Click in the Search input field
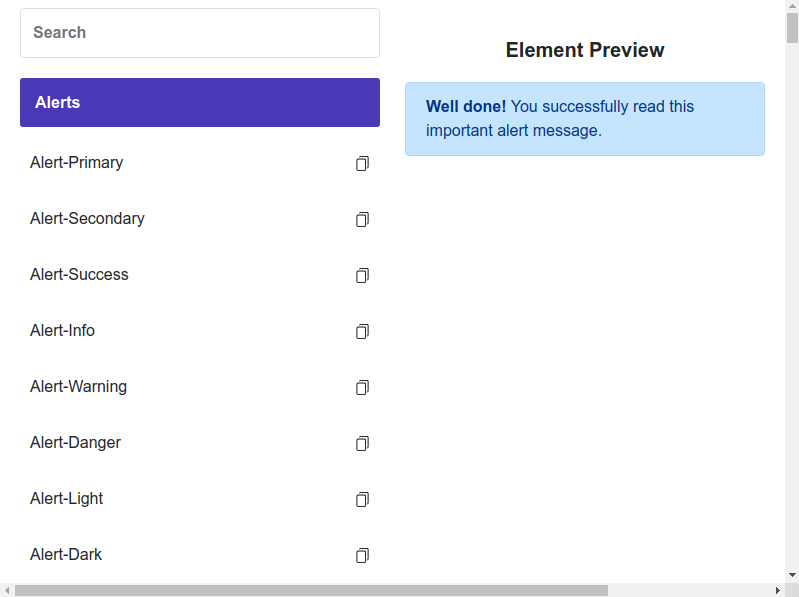Image resolution: width=799 pixels, height=597 pixels. 200,33
